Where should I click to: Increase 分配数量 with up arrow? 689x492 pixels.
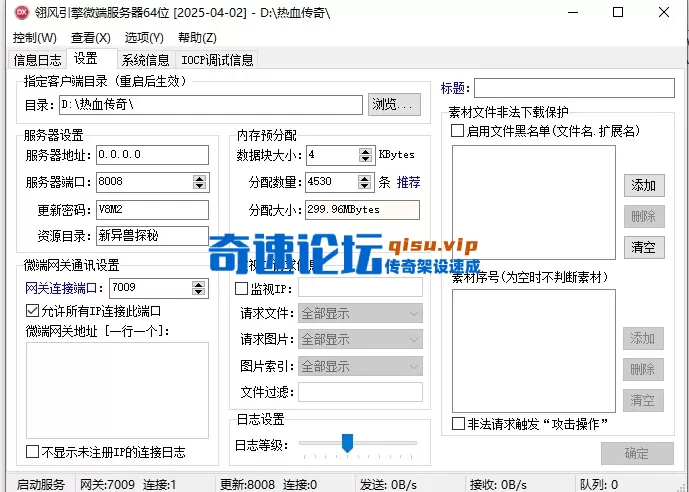point(364,178)
